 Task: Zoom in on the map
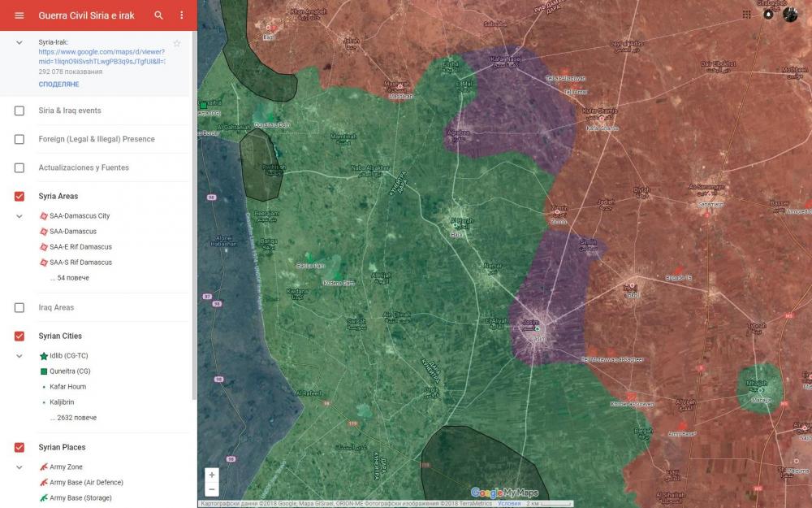[212, 475]
